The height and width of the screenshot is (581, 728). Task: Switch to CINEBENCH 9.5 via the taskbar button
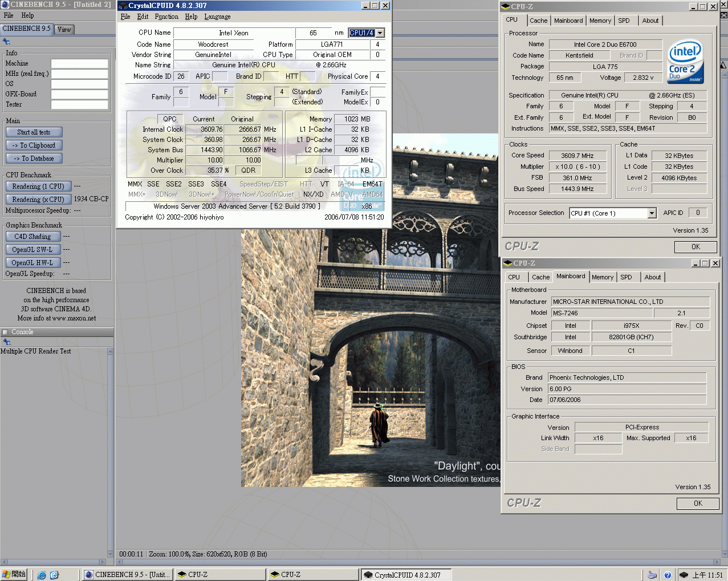click(x=127, y=575)
